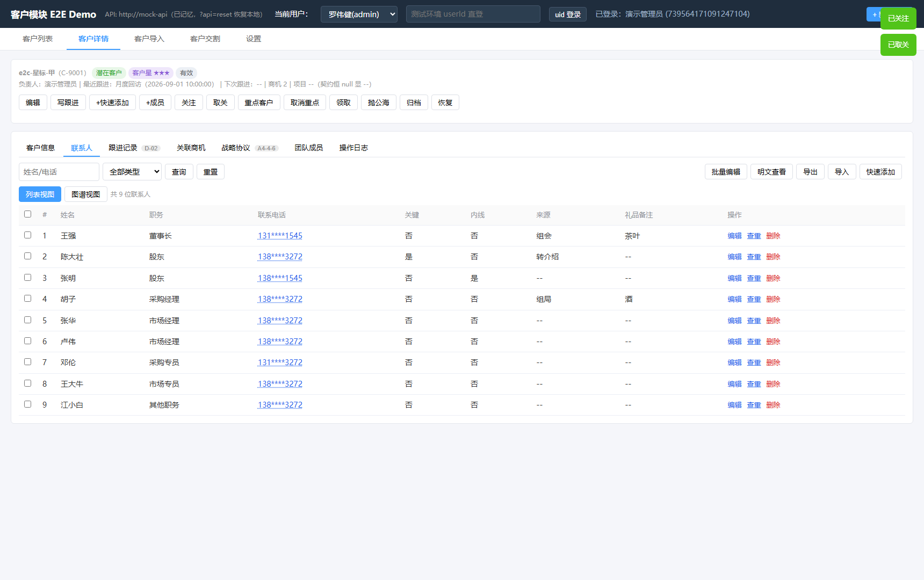Select checkbox for contact 王强
The image size is (924, 580).
click(27, 235)
